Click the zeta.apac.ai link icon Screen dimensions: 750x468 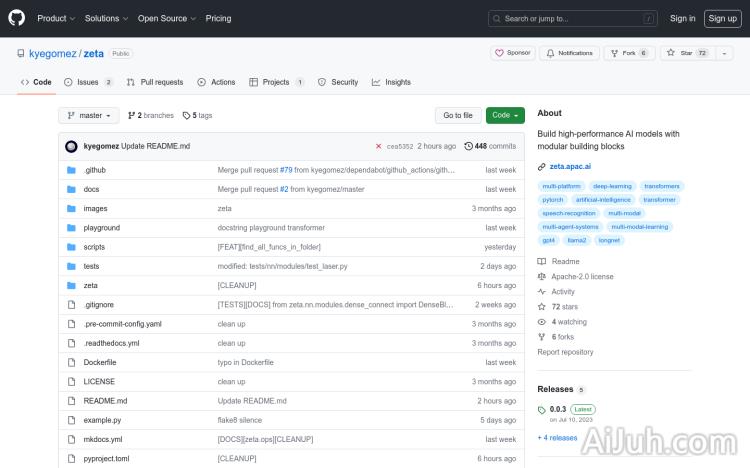[542, 166]
